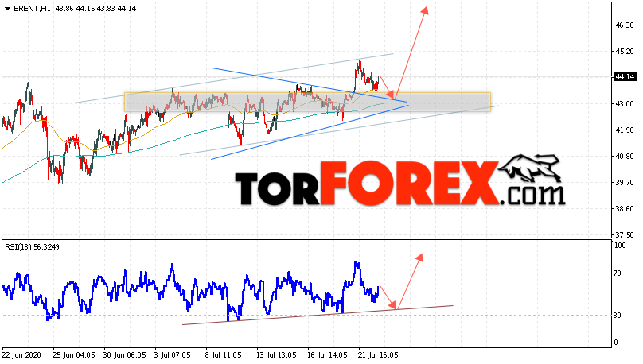Click the OHLC values 43.86 44.15 43.83 44.14

click(95, 8)
